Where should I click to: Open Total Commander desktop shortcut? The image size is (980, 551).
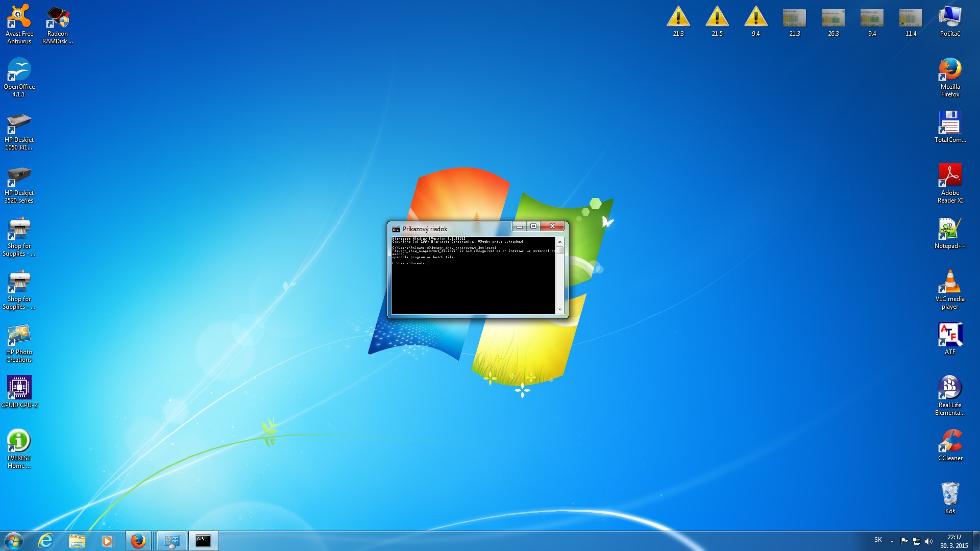(x=950, y=123)
